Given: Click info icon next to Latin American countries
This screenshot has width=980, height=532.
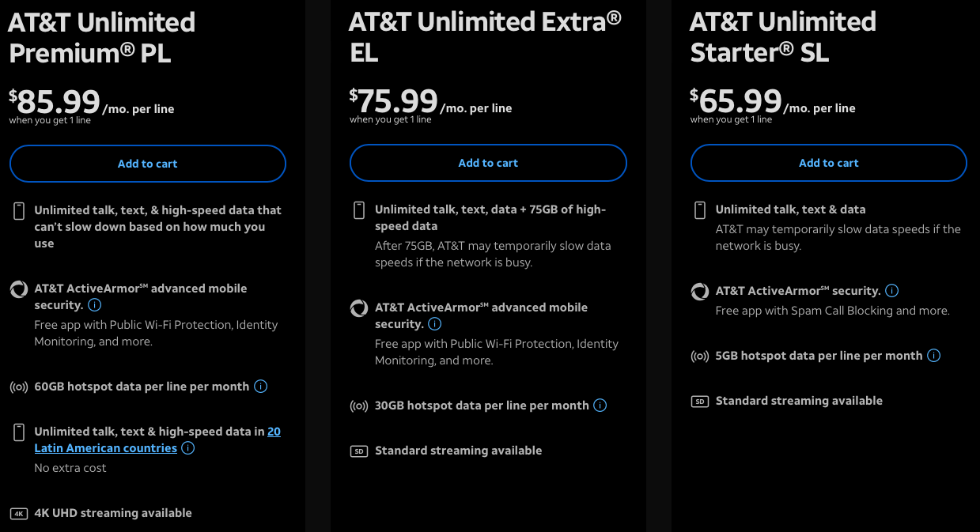Looking at the screenshot, I should click(x=187, y=448).
